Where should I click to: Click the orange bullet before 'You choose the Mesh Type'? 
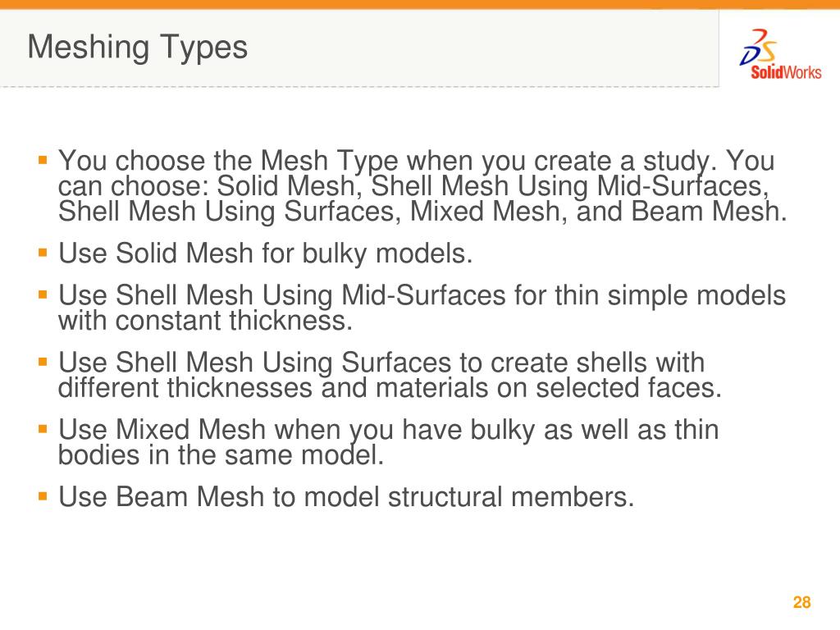[43, 159]
